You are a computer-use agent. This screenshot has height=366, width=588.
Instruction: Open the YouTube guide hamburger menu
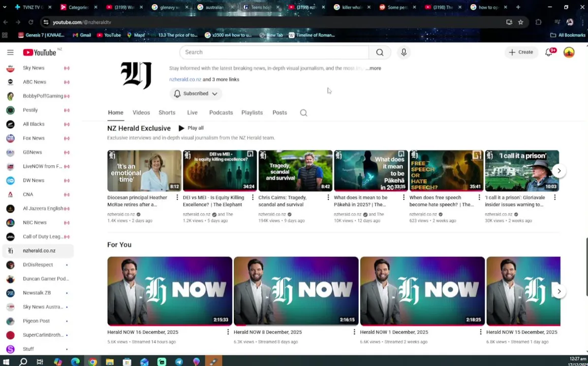(x=10, y=52)
